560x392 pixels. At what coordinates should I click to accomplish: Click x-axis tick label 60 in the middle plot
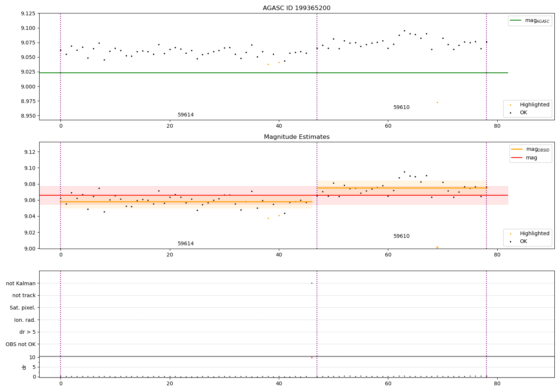(388, 255)
